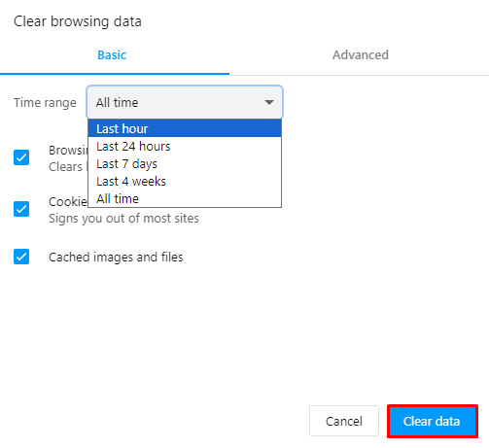
Task: Click the Browsing history label text
Action: [x=68, y=151]
